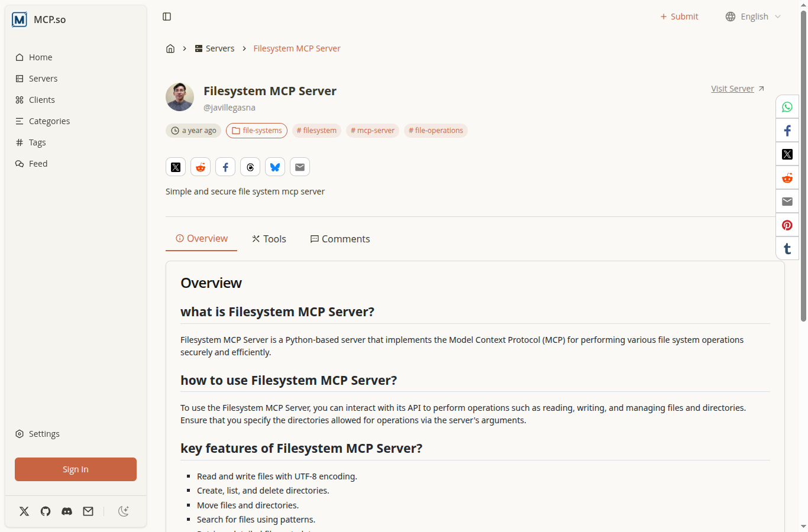This screenshot has height=532, width=808.
Task: Click the Filesystem MCP Server title
Action: pos(270,91)
